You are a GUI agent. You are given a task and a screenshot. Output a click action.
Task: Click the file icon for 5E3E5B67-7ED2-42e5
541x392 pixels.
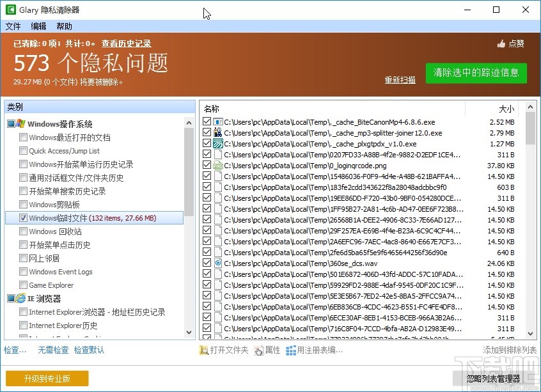tap(217, 296)
